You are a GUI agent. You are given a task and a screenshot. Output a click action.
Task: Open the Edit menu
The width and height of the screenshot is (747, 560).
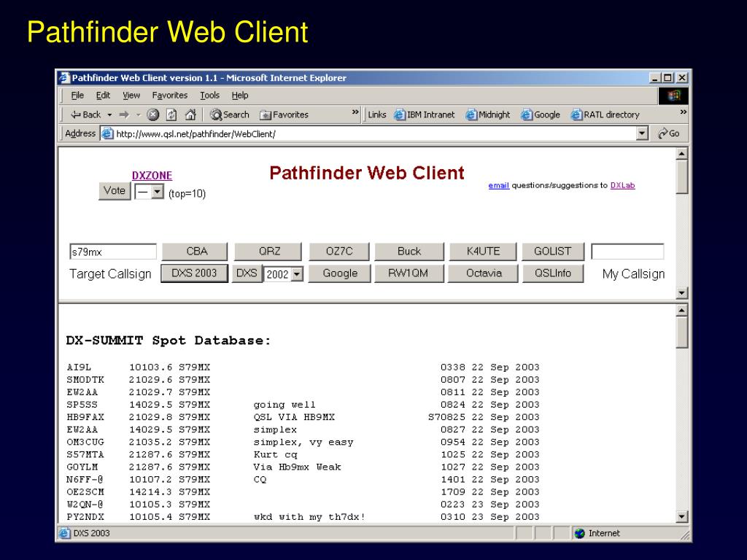coord(103,96)
